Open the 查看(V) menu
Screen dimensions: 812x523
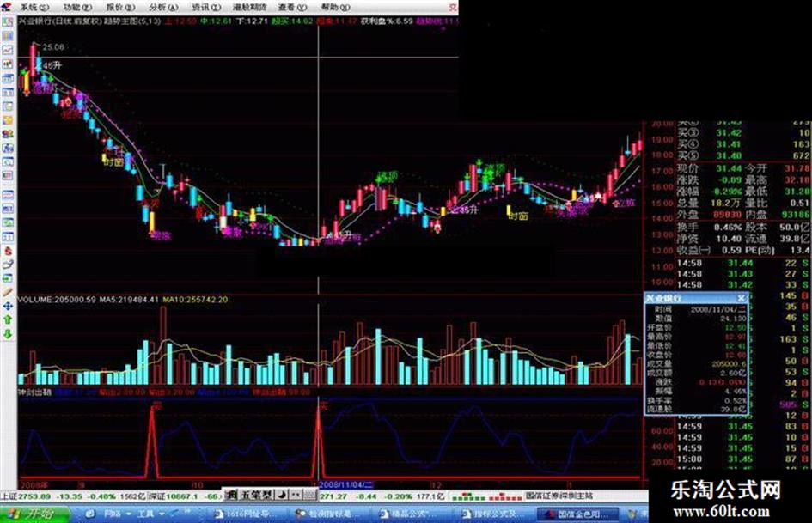[293, 7]
